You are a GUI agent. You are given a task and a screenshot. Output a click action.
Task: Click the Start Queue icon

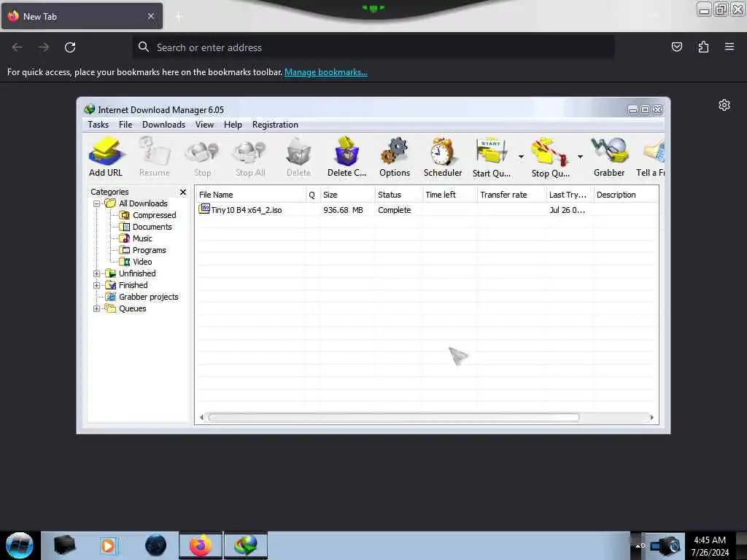pyautogui.click(x=491, y=157)
